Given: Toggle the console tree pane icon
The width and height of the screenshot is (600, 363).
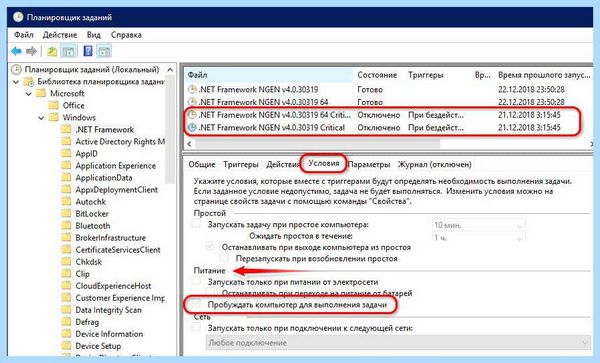Looking at the screenshot, I should (x=68, y=51).
